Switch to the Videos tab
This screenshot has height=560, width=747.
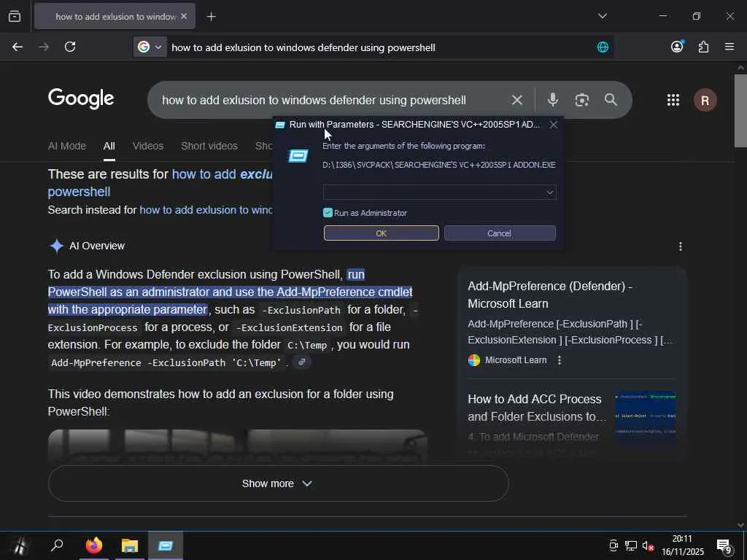pos(148,146)
